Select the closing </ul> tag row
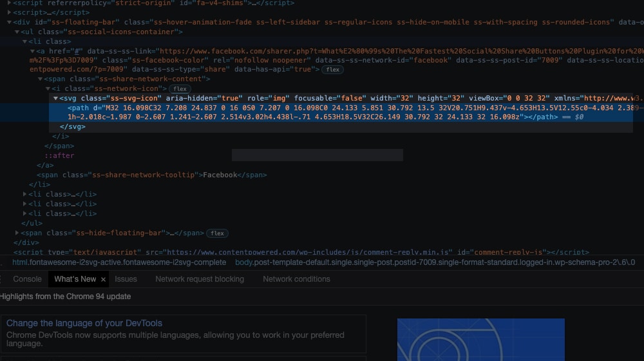The width and height of the screenshot is (644, 361). 32,223
